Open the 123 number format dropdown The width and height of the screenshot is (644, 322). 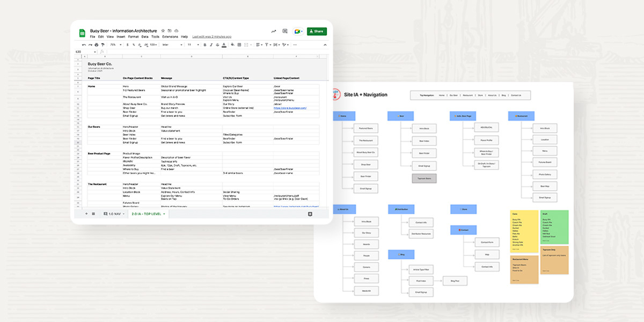153,45
